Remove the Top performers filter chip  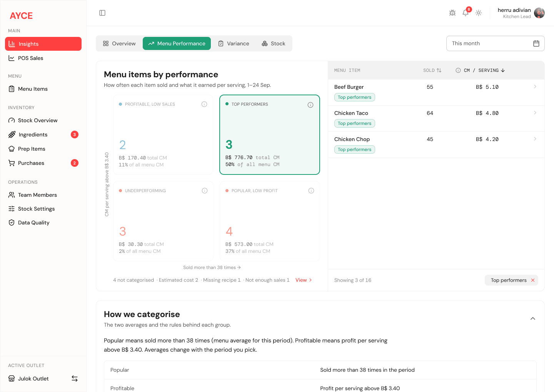click(533, 280)
